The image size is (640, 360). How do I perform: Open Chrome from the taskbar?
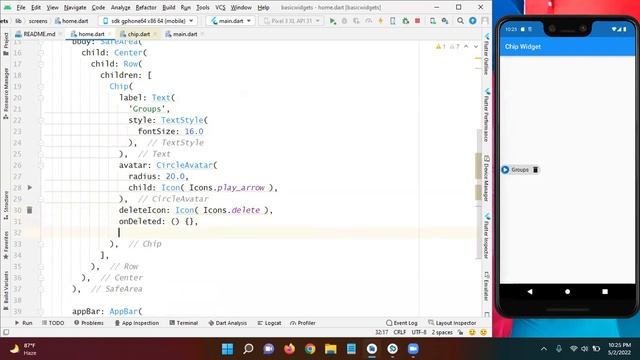coord(310,349)
